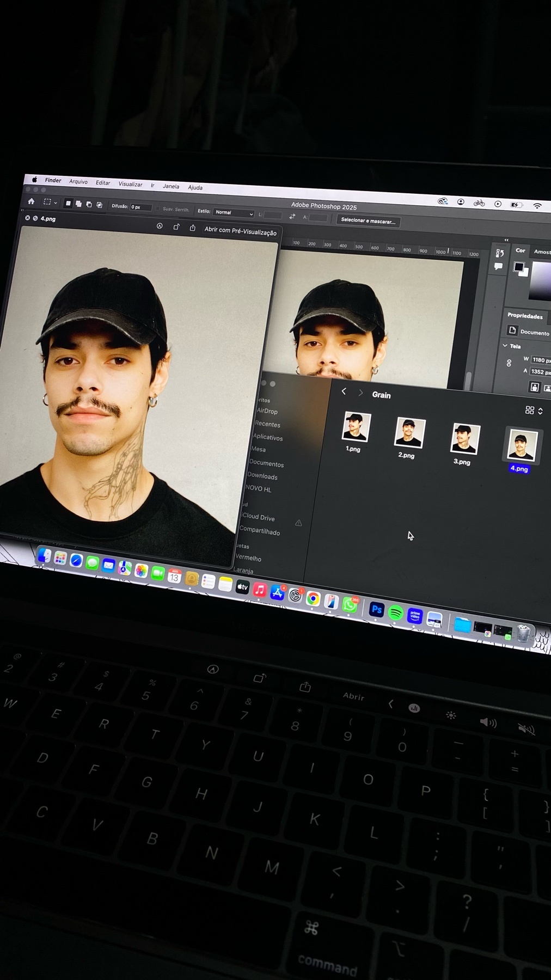This screenshot has height=980, width=551.
Task: Click the play circle menu bar icon
Action: tap(498, 204)
